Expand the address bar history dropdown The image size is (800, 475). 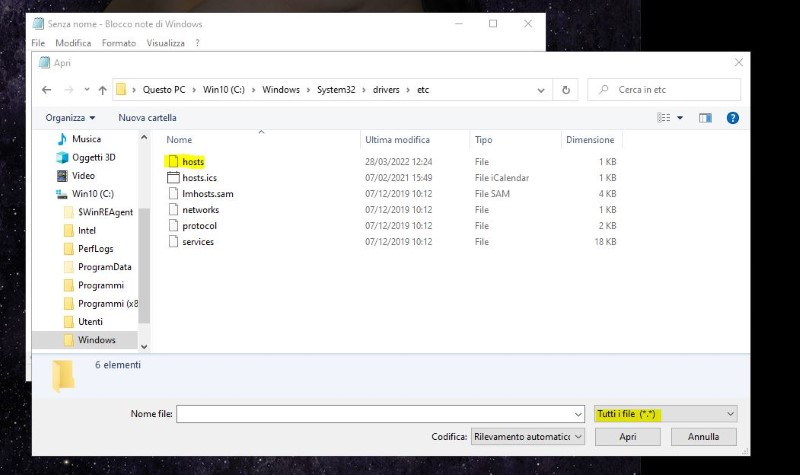541,90
